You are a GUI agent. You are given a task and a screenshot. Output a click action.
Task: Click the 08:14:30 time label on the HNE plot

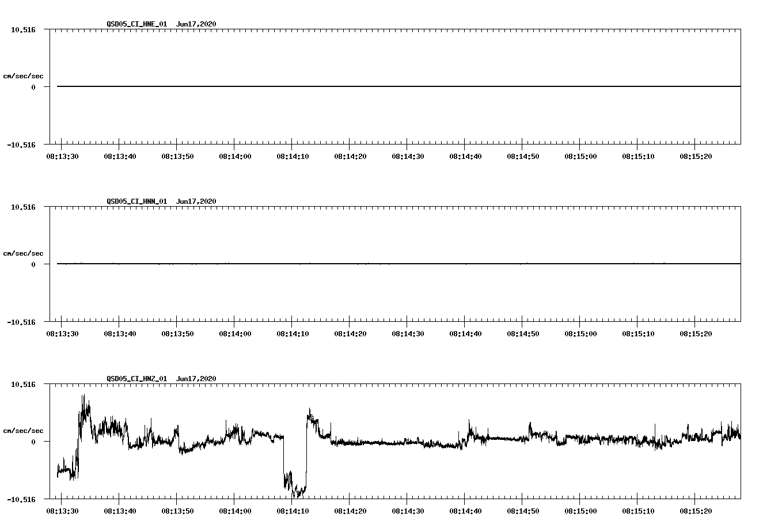click(x=408, y=157)
